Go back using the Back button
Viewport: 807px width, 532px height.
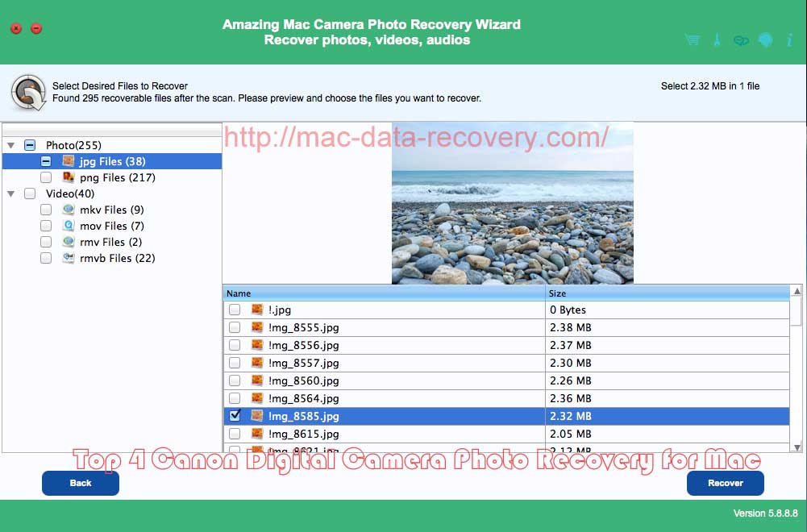tap(81, 483)
